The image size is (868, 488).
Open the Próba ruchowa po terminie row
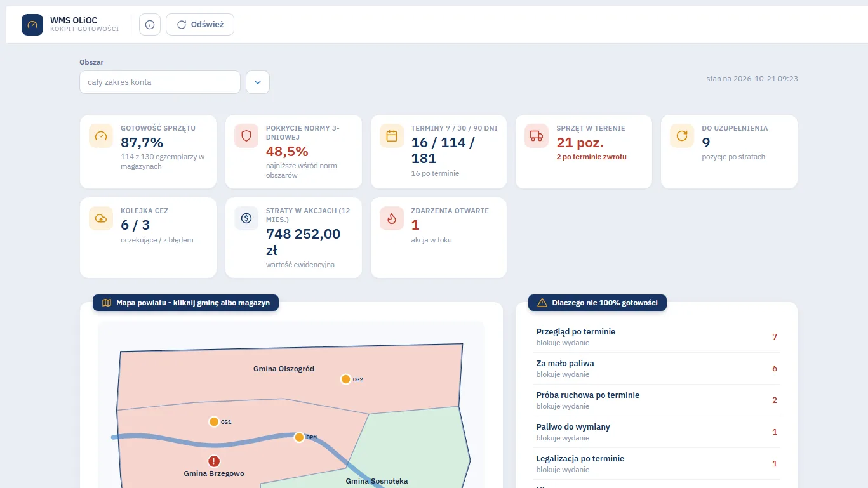[x=657, y=400]
